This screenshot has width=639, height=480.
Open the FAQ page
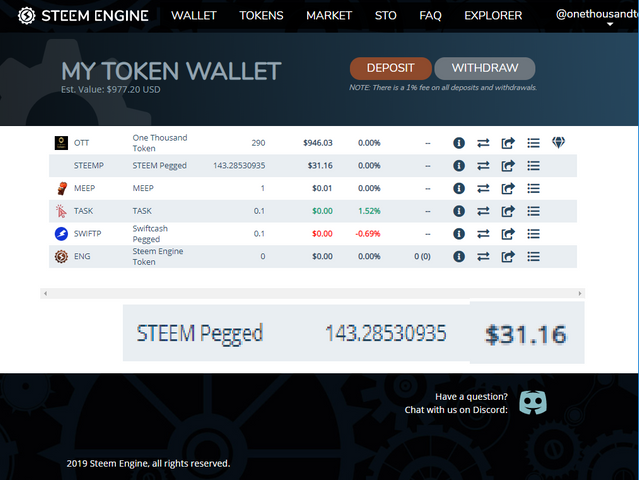430,15
